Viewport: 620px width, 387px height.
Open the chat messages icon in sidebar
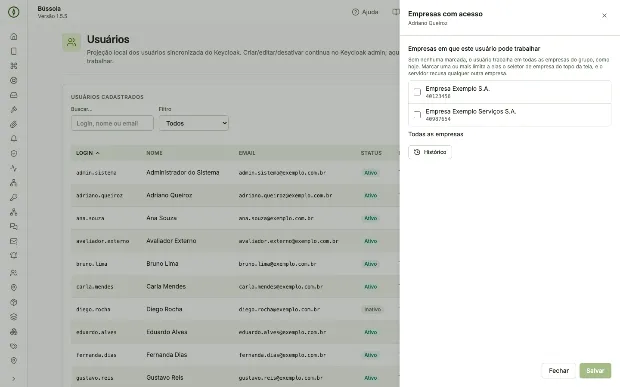(x=14, y=227)
